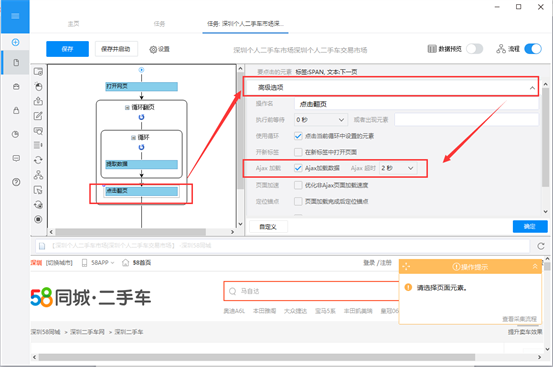Viewport: 553px width, 367px height.
Task: Open the help question mark icon
Action: 16,182
